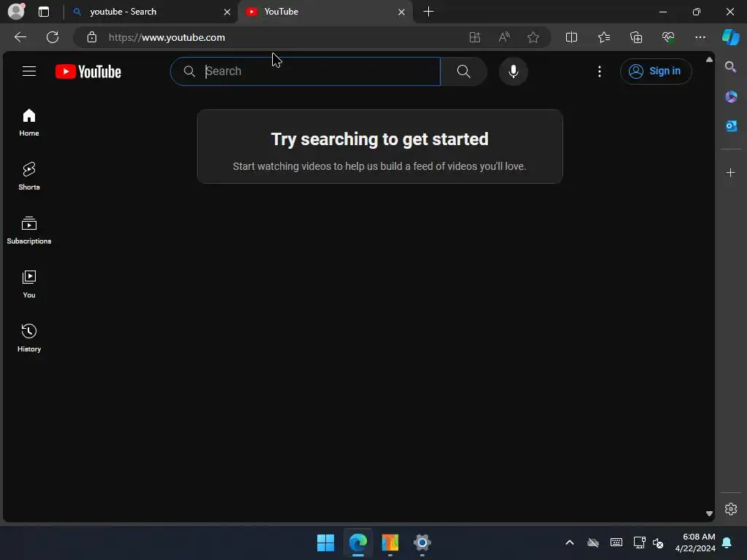
Task: Open the Windows Start menu
Action: coord(326,542)
